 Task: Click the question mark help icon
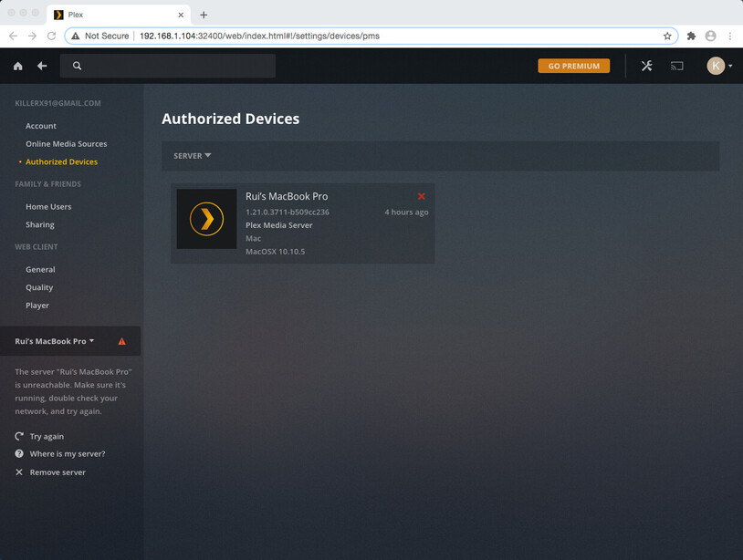point(19,453)
